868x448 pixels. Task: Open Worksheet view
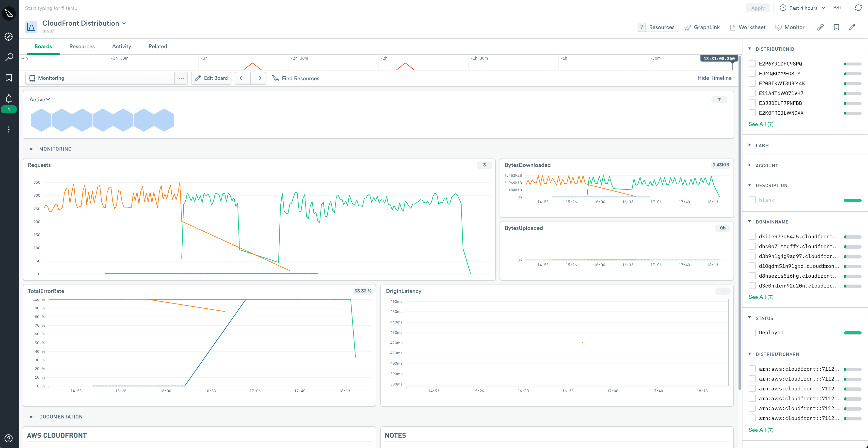(748, 27)
